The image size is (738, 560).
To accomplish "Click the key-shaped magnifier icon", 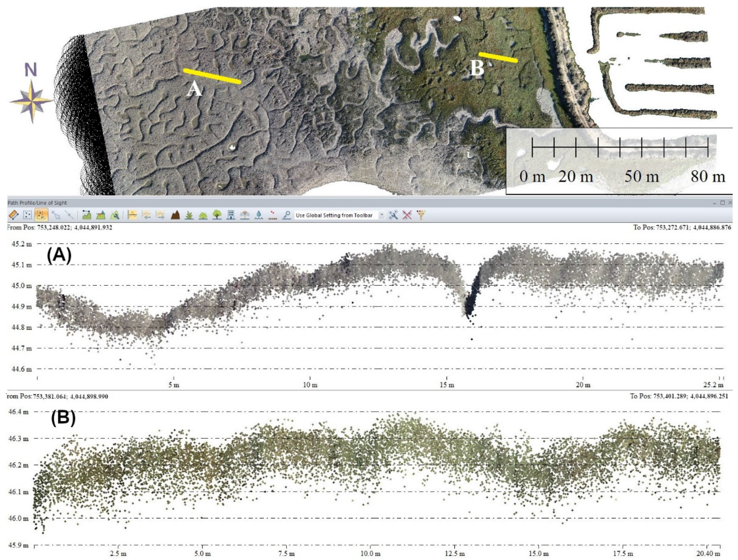I will 286,215.
